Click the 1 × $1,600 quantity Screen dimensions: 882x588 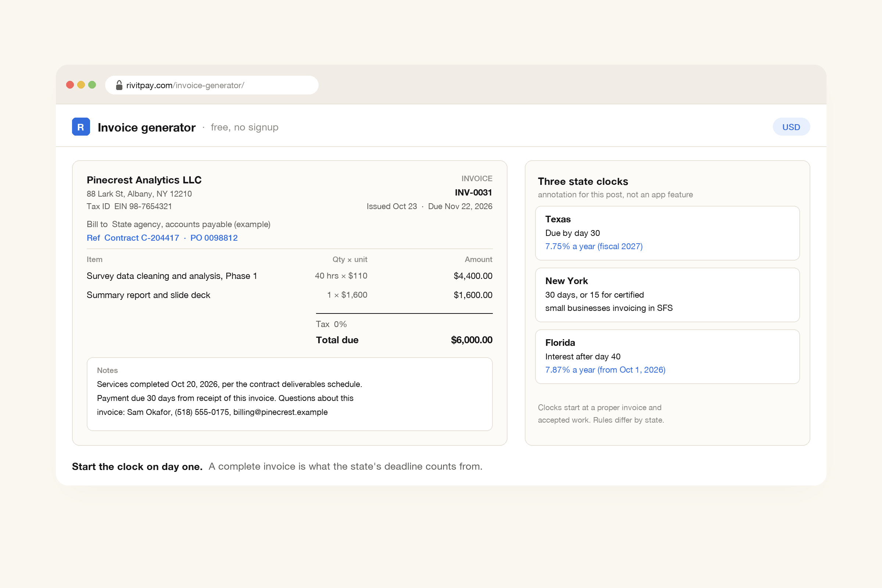(347, 295)
